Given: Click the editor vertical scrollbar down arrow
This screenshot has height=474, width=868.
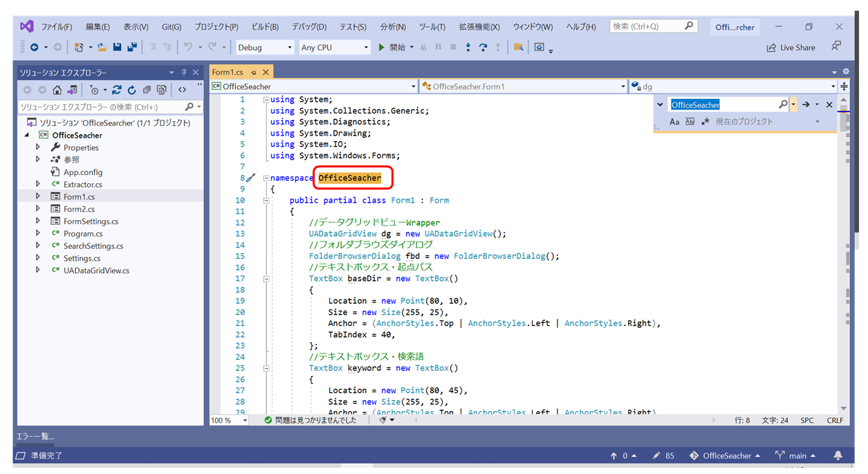Looking at the screenshot, I should click(x=844, y=409).
